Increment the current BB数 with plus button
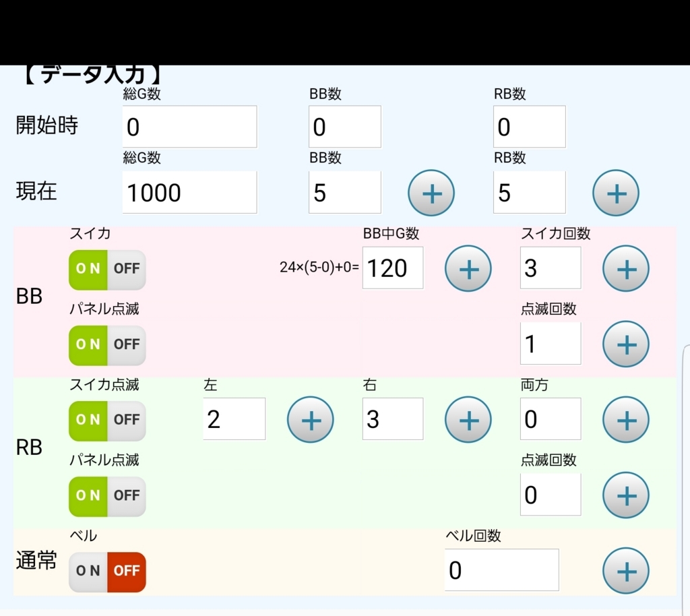690x616 pixels. tap(431, 193)
